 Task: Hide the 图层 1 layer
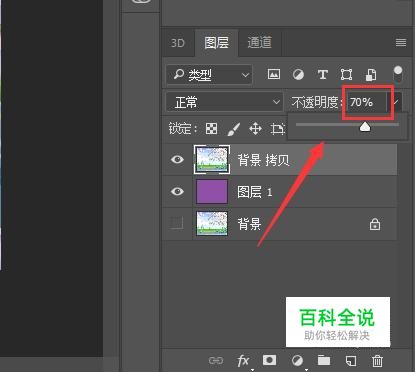pyautogui.click(x=177, y=191)
